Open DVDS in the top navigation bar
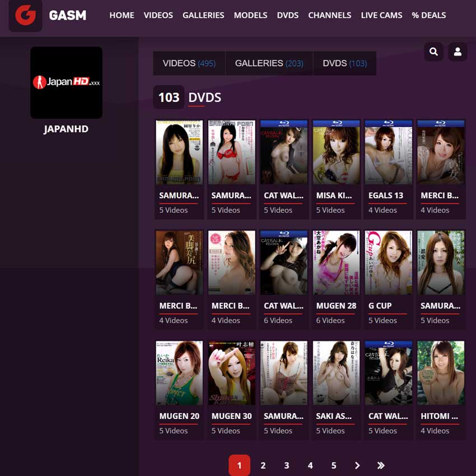 tap(287, 15)
